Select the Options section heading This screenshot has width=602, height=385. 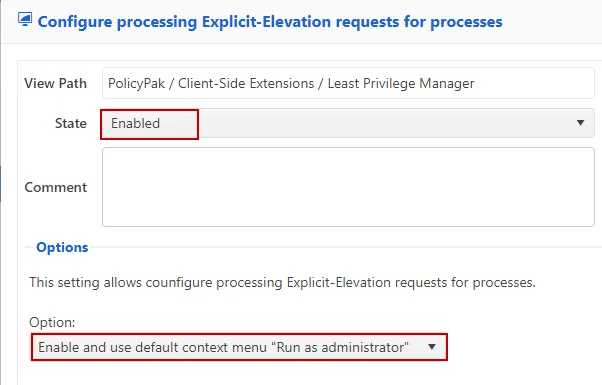click(62, 247)
